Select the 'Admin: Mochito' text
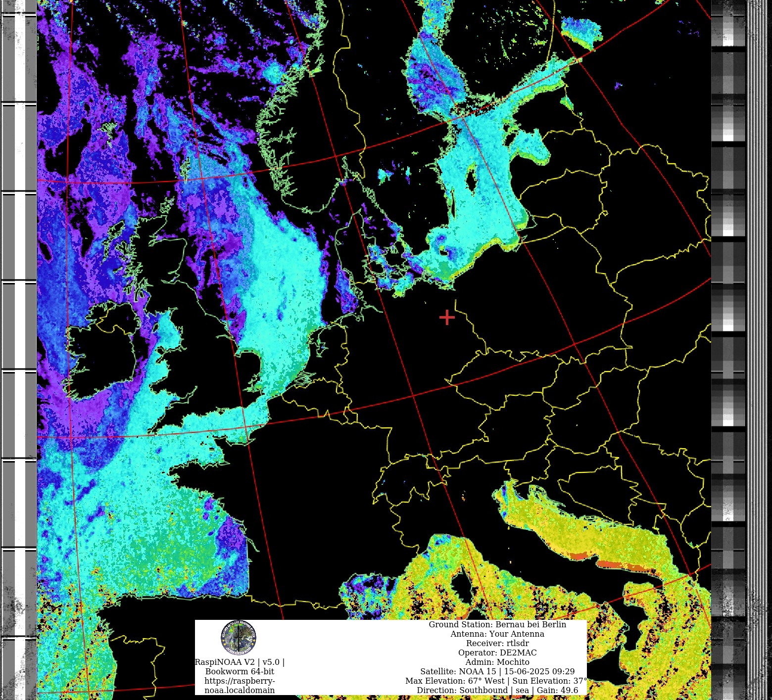 point(497,662)
